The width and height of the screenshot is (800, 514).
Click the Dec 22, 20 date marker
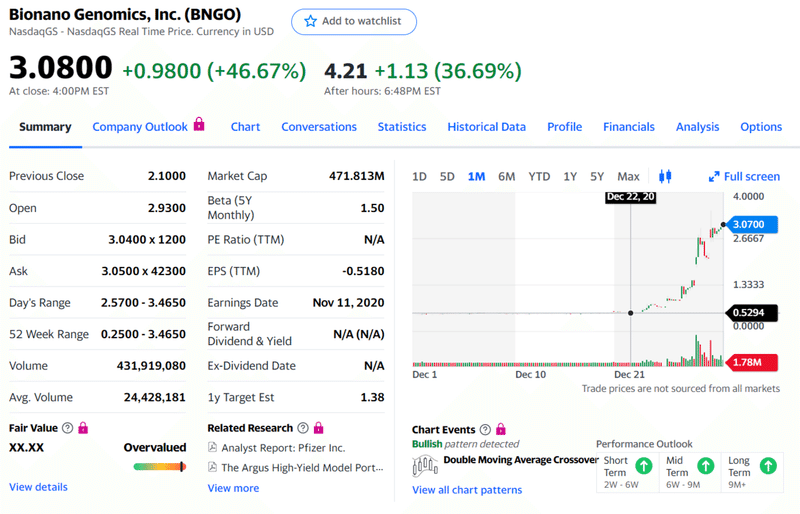click(x=631, y=197)
